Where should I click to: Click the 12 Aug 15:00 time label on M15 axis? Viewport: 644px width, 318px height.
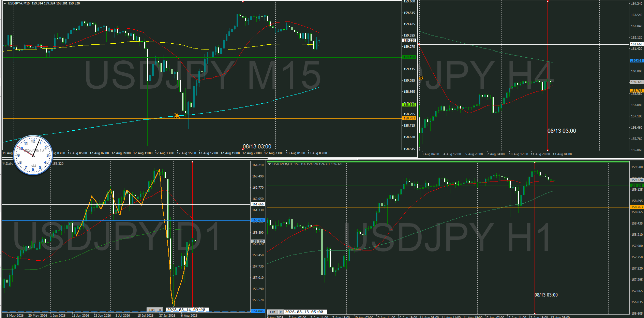pos(186,153)
